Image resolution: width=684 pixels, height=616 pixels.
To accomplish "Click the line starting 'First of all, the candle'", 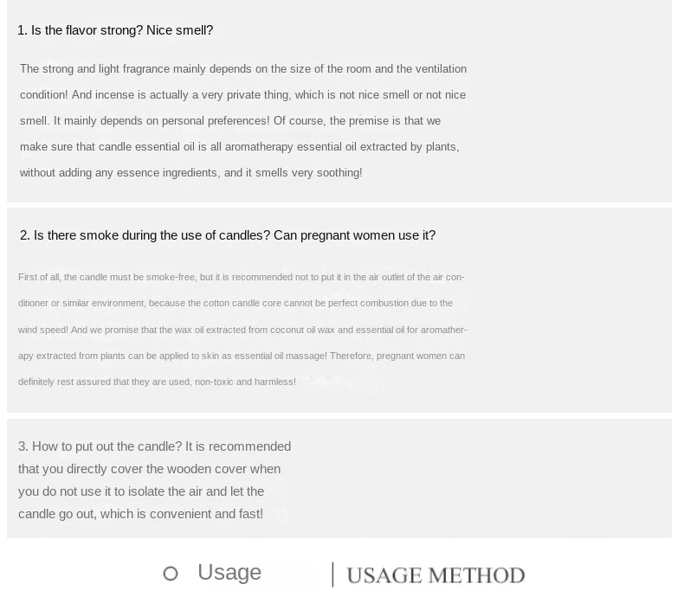I will click(x=242, y=277).
